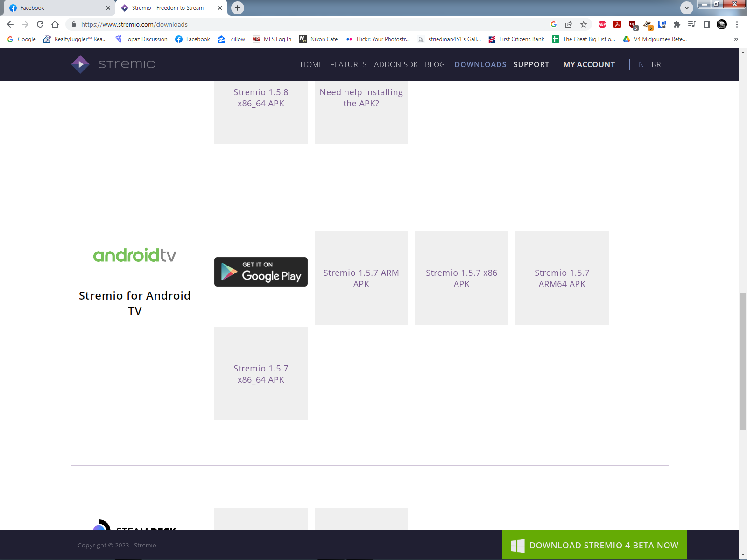The height and width of the screenshot is (560, 747).
Task: Show more bookmarks with double chevron
Action: (736, 39)
